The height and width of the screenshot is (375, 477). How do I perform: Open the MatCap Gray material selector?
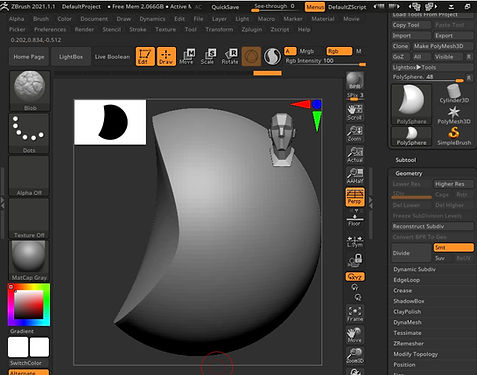click(x=29, y=261)
